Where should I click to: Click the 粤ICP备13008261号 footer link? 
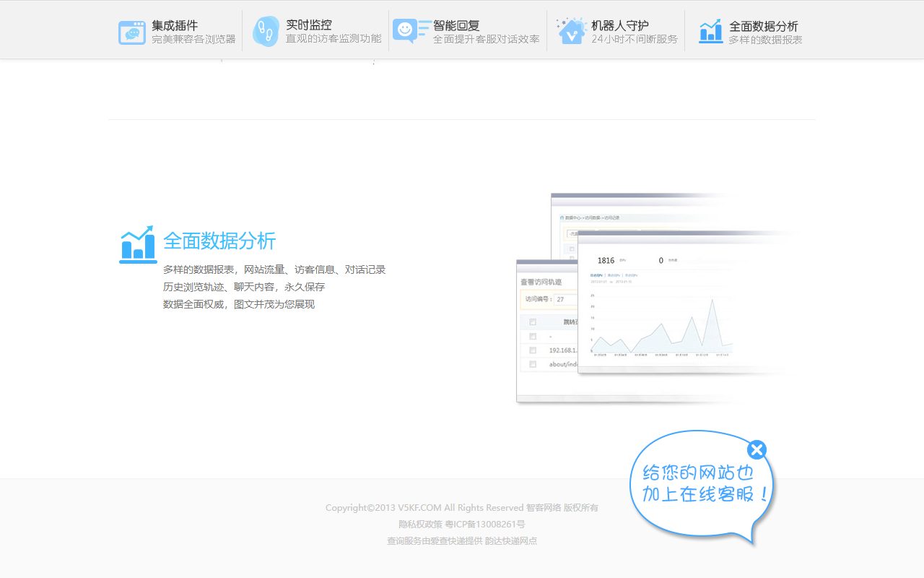[x=484, y=524]
